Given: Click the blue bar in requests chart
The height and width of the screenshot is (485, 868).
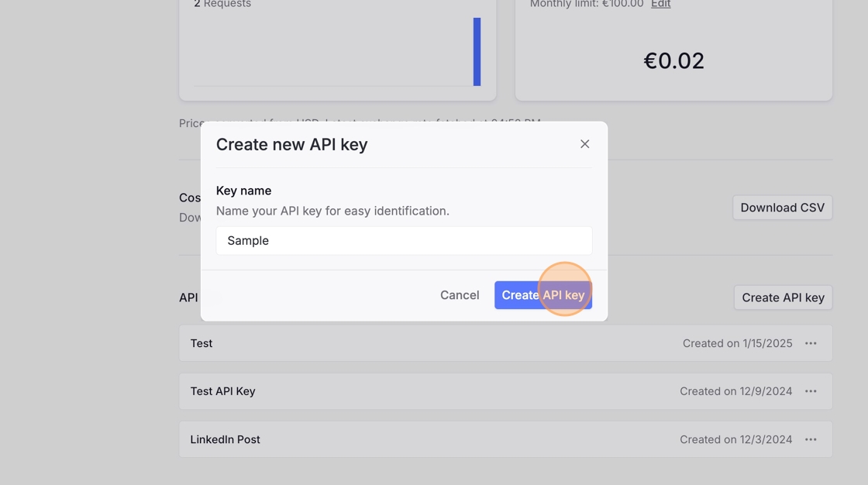Looking at the screenshot, I should point(477,52).
